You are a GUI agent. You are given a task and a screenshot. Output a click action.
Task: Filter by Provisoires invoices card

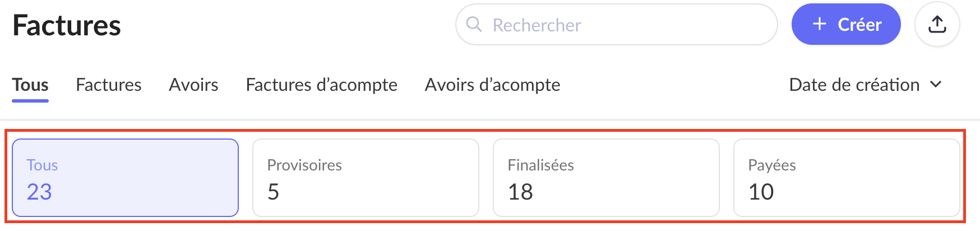point(366,178)
